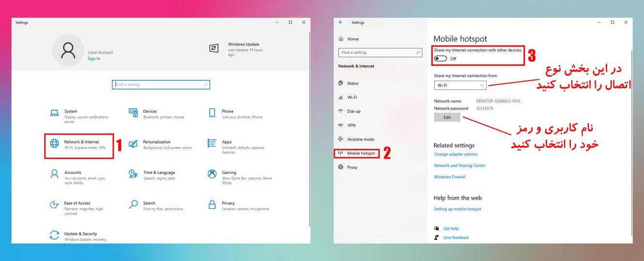Open the Privacy lock icon
Image resolution: width=644 pixels, height=261 pixels.
pos(212,205)
